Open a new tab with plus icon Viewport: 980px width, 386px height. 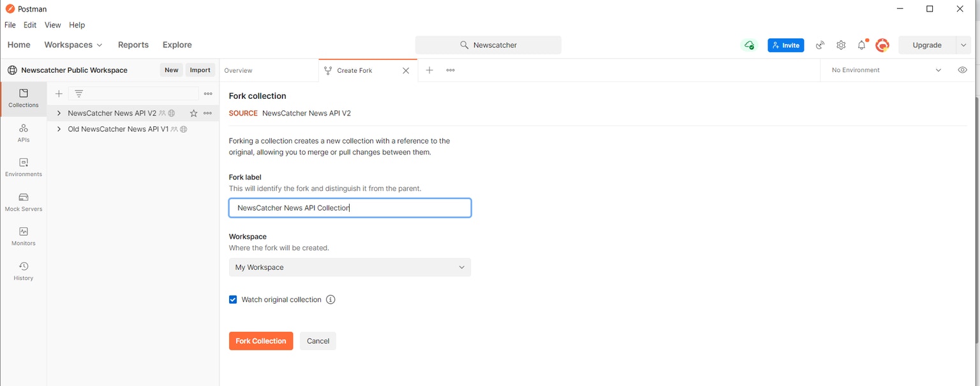coord(429,70)
